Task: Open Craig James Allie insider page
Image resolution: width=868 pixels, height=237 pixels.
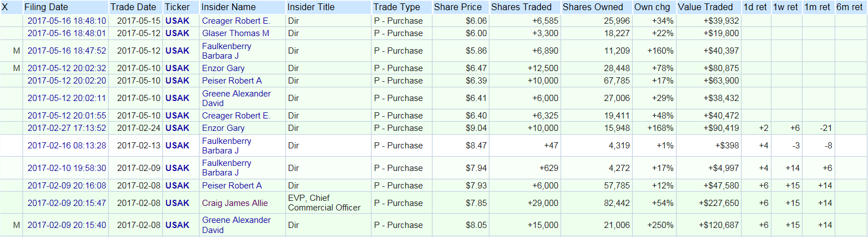Action: pyautogui.click(x=235, y=203)
